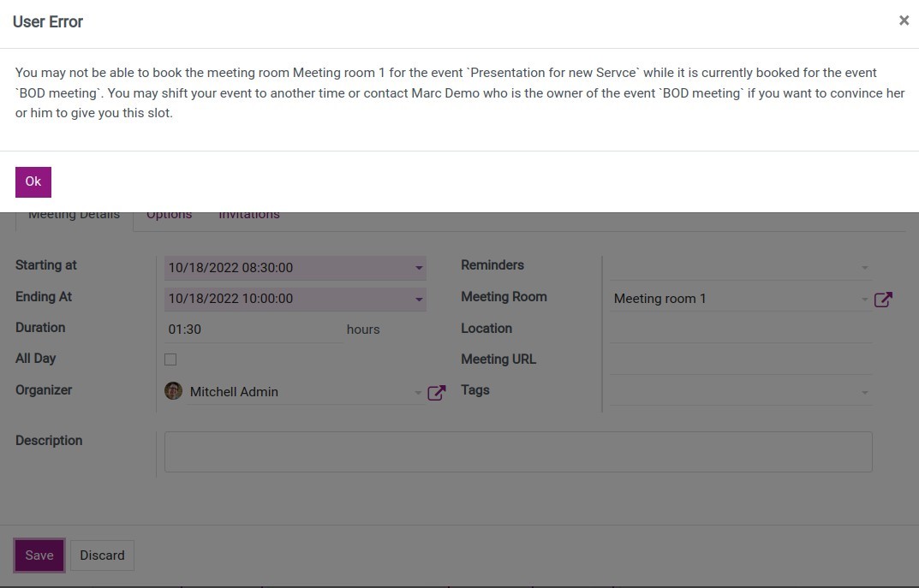This screenshot has height=588, width=919.
Task: Open the Meeting Room dropdown arrow
Action: pyautogui.click(x=864, y=299)
